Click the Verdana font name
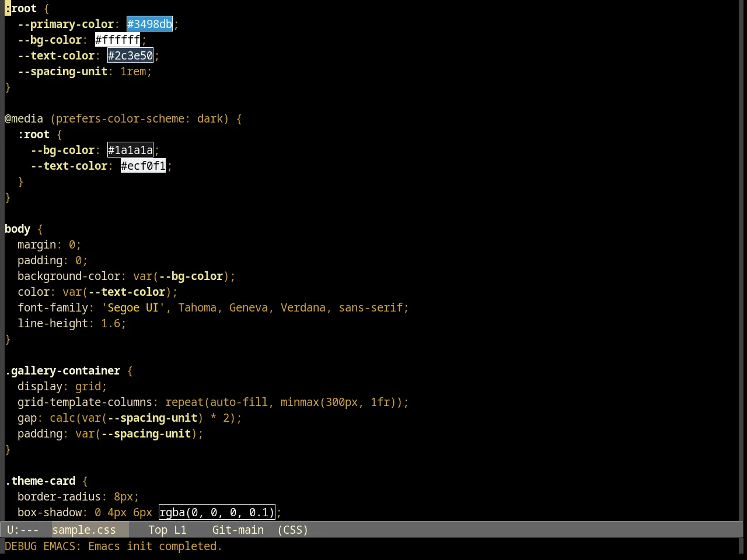Image resolution: width=747 pixels, height=560 pixels. click(x=303, y=307)
